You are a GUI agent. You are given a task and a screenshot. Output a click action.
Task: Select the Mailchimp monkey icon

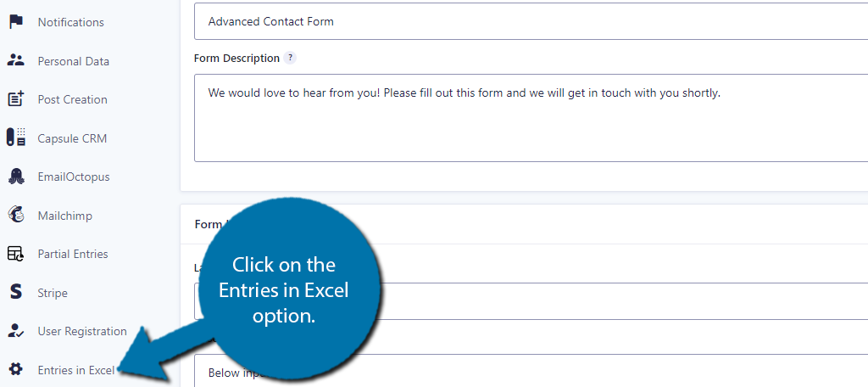(16, 215)
